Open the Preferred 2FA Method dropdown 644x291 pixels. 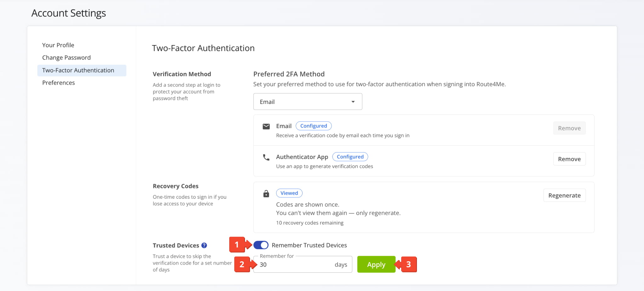[x=308, y=102]
